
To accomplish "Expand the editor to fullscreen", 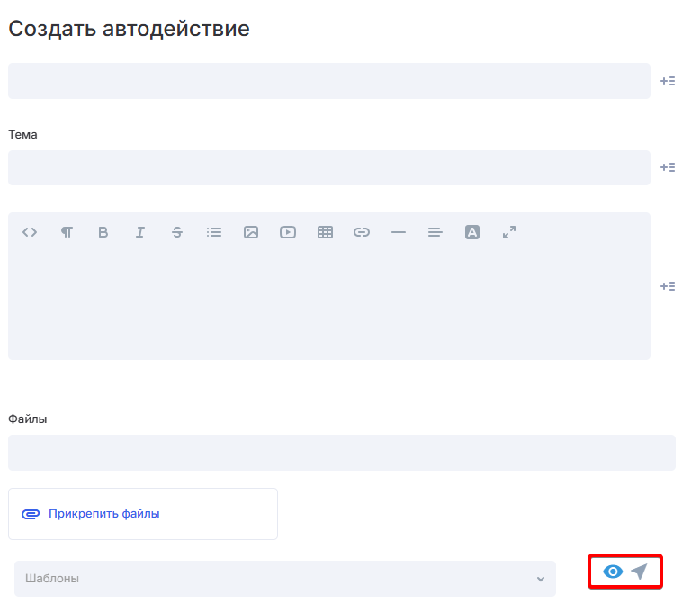I will click(509, 232).
